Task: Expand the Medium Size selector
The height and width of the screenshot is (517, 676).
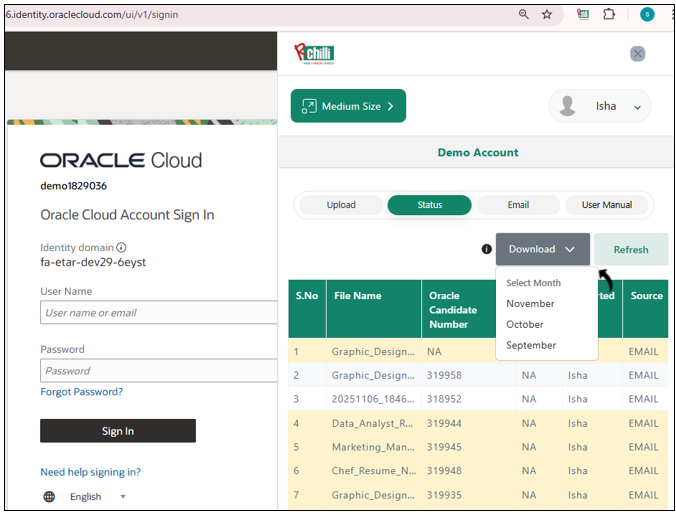Action: pyautogui.click(x=348, y=106)
